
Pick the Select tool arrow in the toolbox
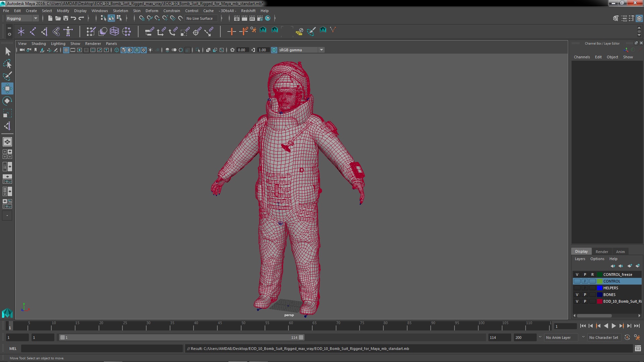point(7,51)
